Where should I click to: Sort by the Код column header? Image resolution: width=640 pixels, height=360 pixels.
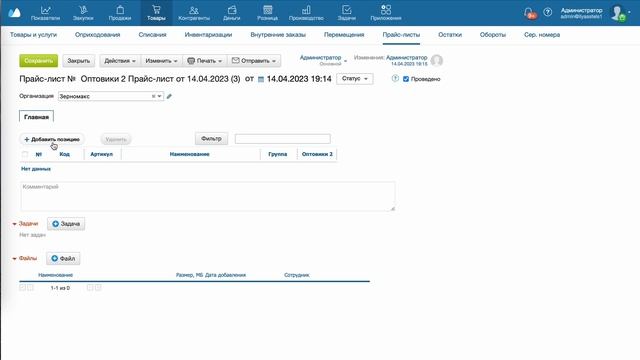[64, 154]
